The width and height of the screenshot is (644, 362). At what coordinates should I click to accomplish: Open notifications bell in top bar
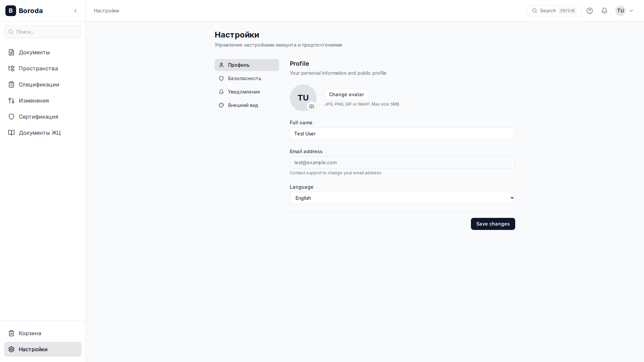point(604,11)
